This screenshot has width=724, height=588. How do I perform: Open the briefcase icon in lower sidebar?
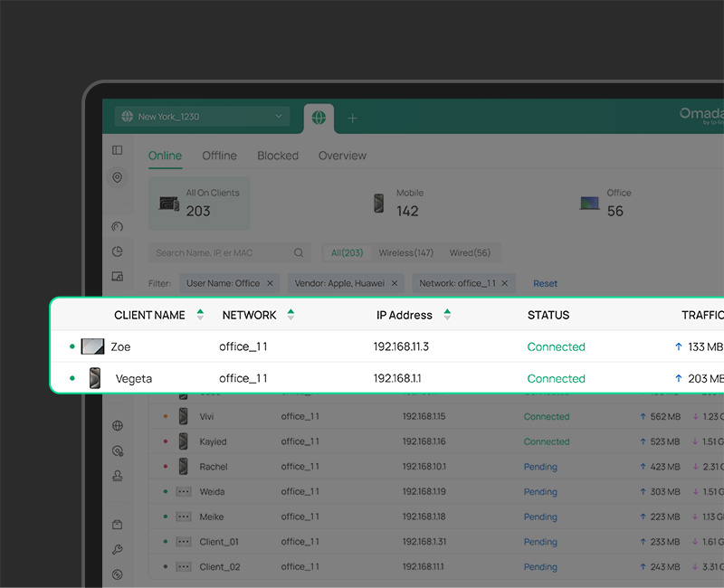coord(118,523)
